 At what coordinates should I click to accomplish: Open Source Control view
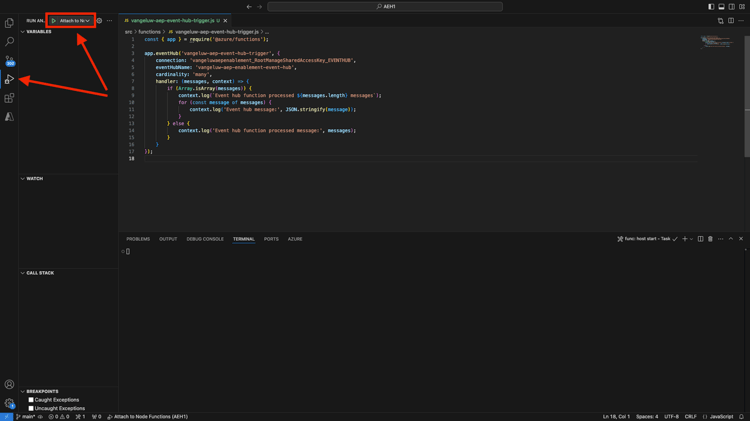click(x=9, y=60)
